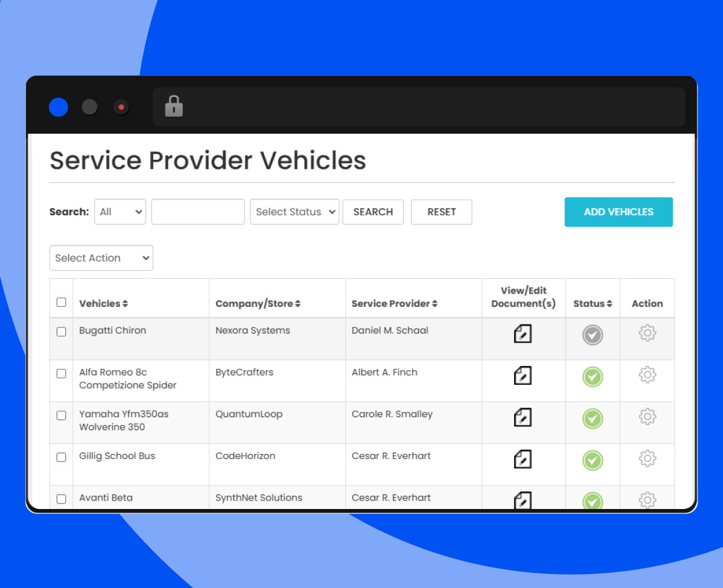This screenshot has width=723, height=588.
Task: Sort table by Vehicles column
Action: 103,304
